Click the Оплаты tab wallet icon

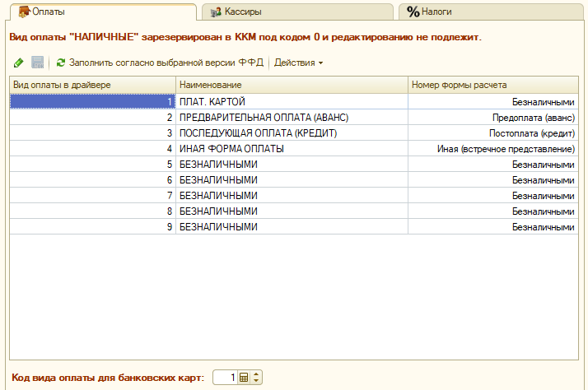point(24,12)
